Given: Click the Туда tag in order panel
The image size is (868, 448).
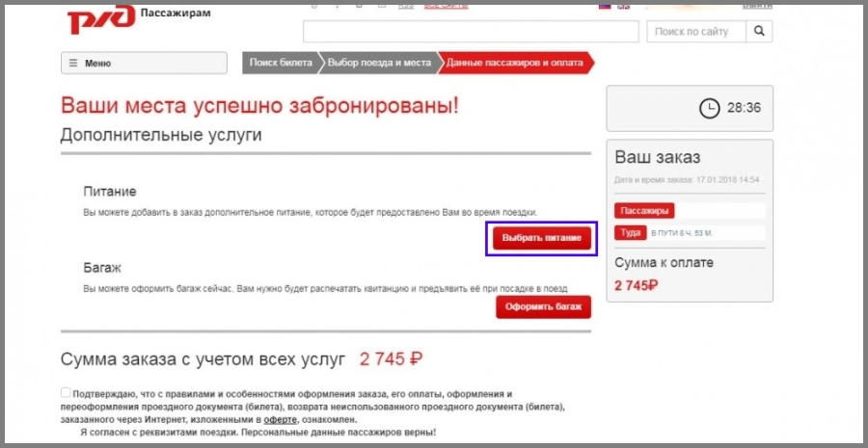Looking at the screenshot, I should click(x=630, y=233).
